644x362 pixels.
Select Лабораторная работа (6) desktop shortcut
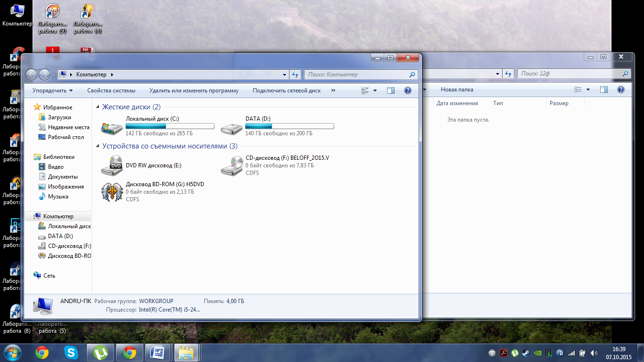pyautogui.click(x=88, y=19)
